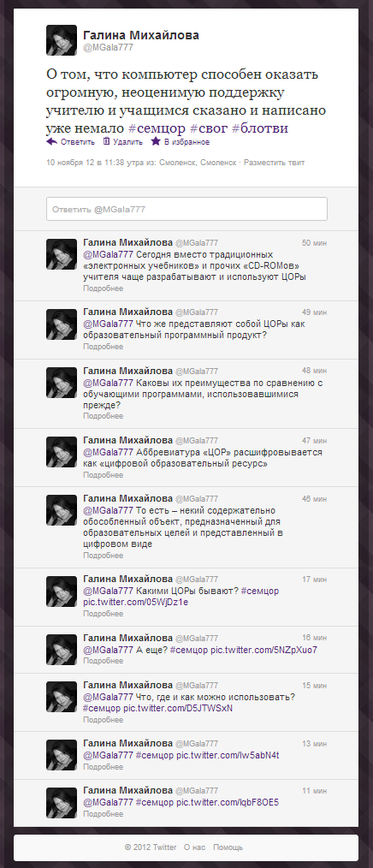373x868 pixels.
Task: Open the large profile avatar at top
Action: click(62, 40)
